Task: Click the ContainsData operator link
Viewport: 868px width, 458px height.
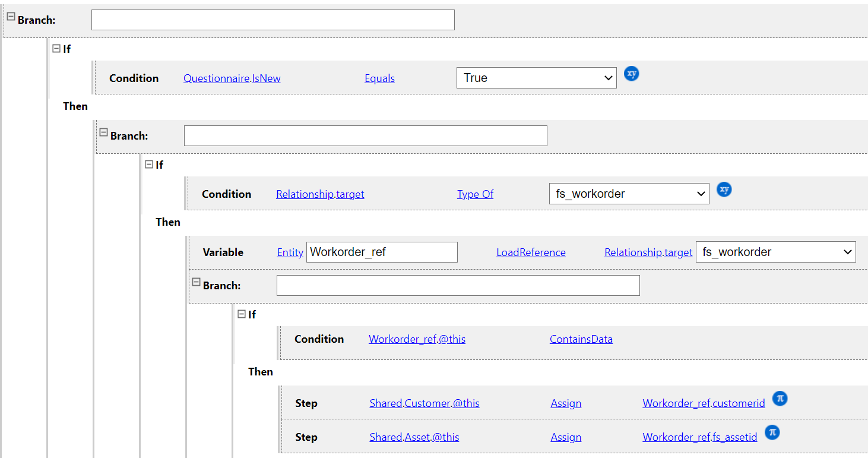Action: [x=581, y=339]
